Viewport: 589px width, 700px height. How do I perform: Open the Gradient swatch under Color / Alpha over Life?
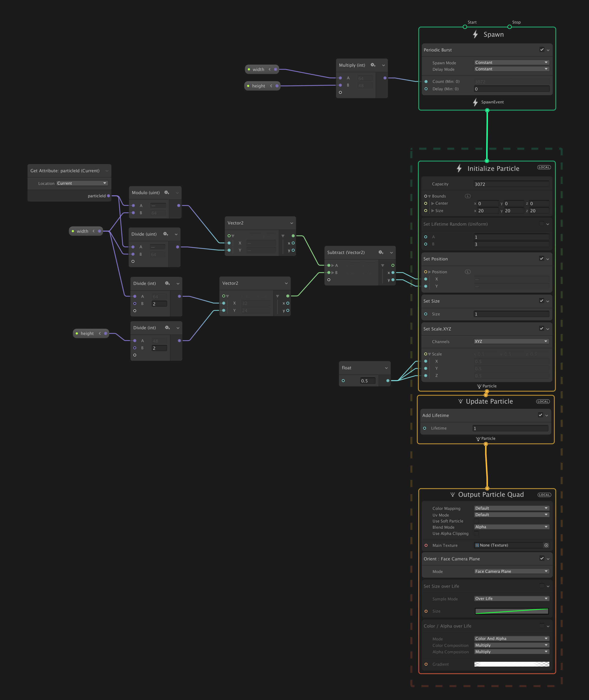(511, 664)
